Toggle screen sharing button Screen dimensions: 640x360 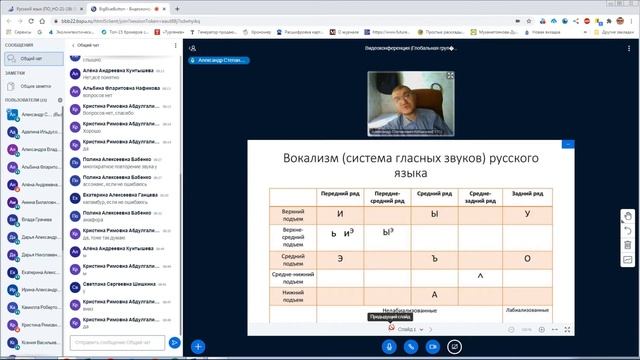point(454,347)
